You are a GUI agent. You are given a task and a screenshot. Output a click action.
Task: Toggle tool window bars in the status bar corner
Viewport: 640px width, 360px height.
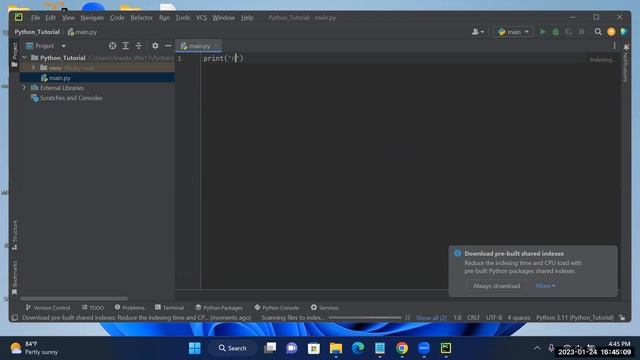click(14, 318)
